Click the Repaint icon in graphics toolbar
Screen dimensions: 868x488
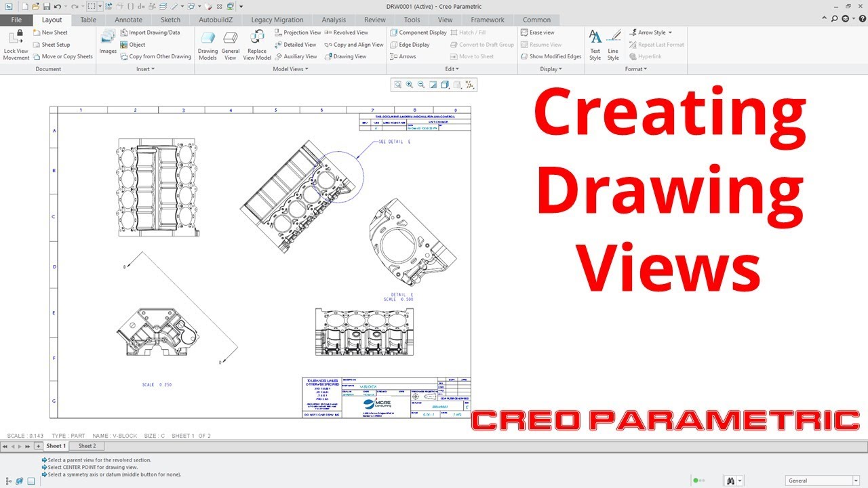pyautogui.click(x=433, y=85)
